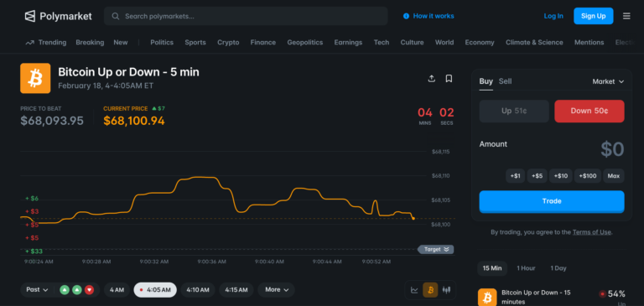Select the live 4:05 AM time slot

tap(155, 289)
